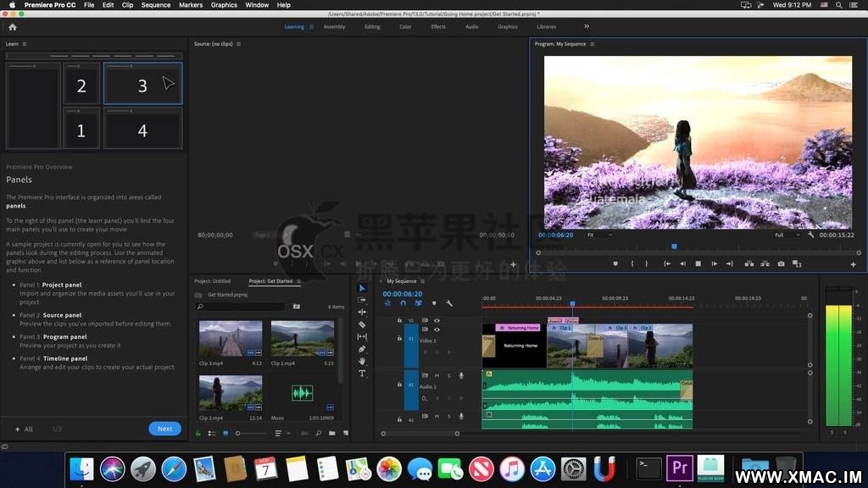This screenshot has height=488, width=868.
Task: Click the Lift button
Action: click(749, 264)
